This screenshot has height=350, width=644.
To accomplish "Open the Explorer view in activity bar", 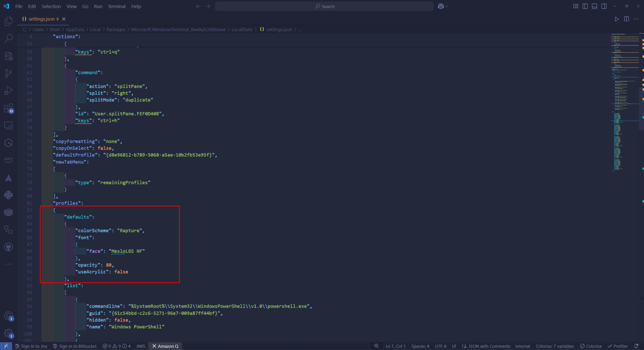I will [x=8, y=21].
